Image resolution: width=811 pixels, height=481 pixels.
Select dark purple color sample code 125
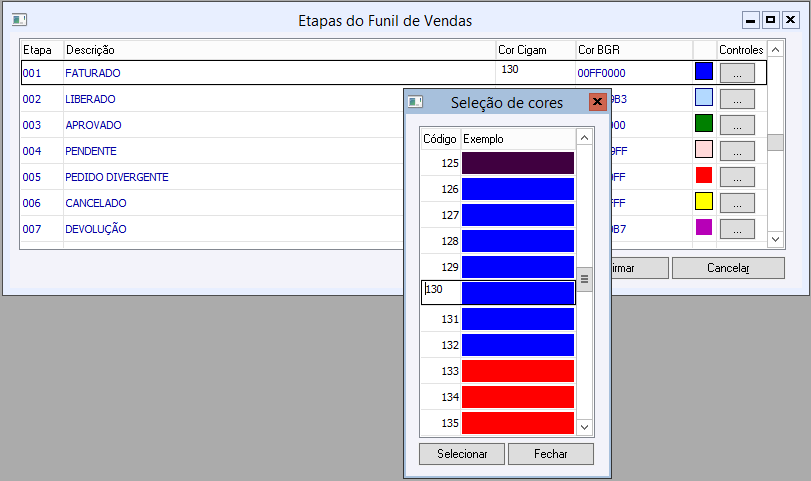point(518,163)
